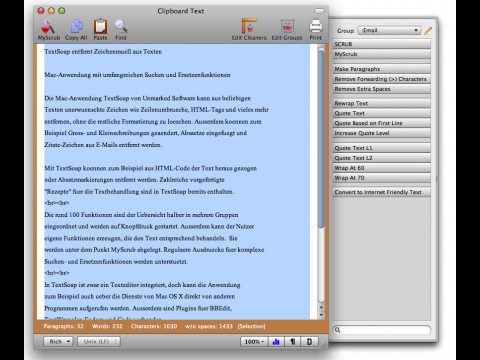Click Convert to Internet Friendly Text
The image size is (480, 360).
[382, 192]
